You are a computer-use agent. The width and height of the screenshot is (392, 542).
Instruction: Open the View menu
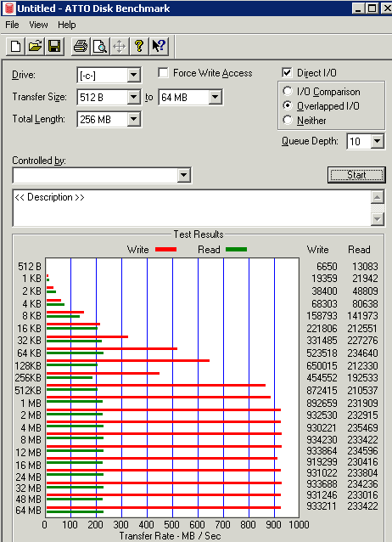pyautogui.click(x=38, y=25)
